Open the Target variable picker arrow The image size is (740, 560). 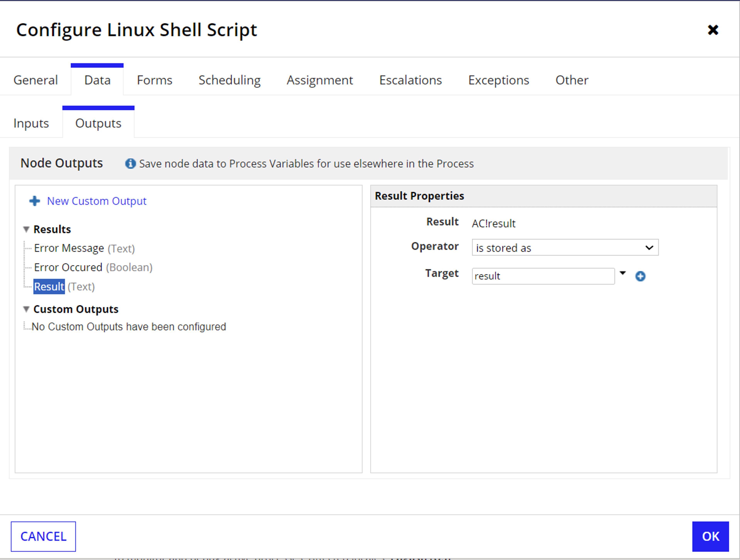click(623, 273)
